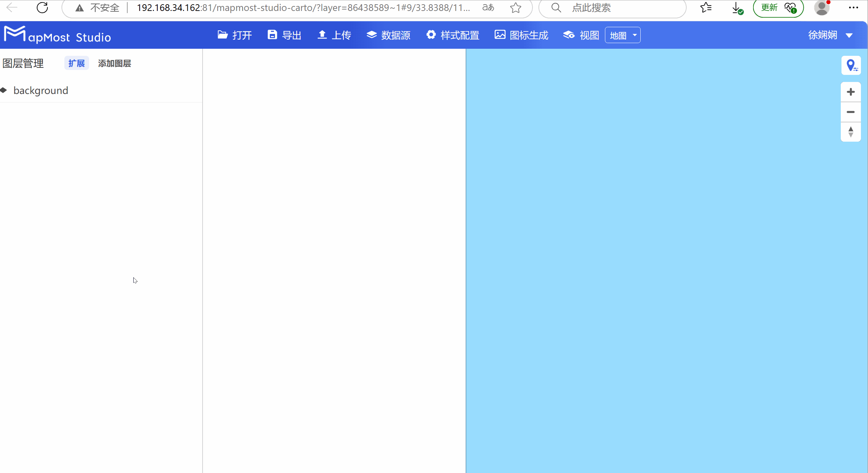Click the map location pin icon
The height and width of the screenshot is (473, 868).
pos(851,65)
